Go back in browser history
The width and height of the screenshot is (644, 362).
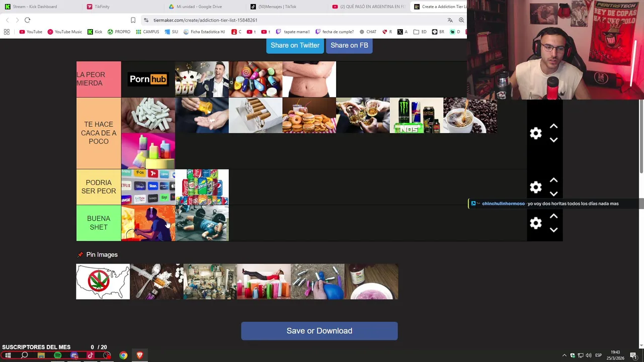[7, 20]
